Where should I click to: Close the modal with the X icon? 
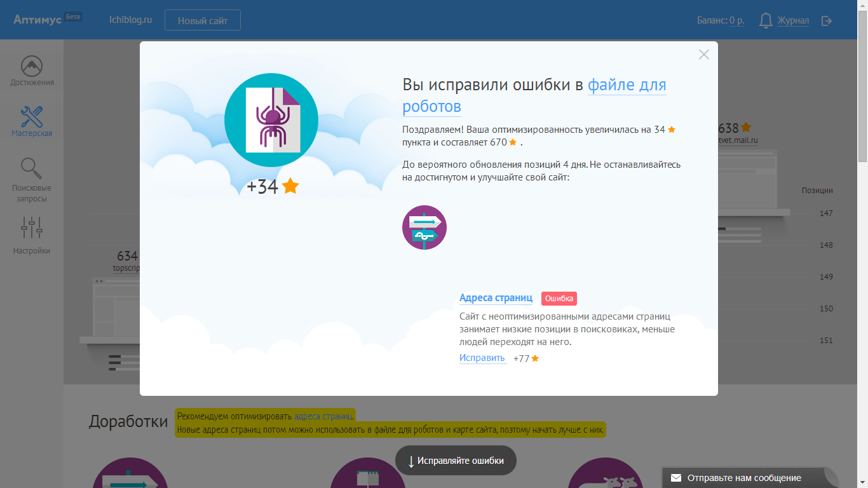[703, 55]
